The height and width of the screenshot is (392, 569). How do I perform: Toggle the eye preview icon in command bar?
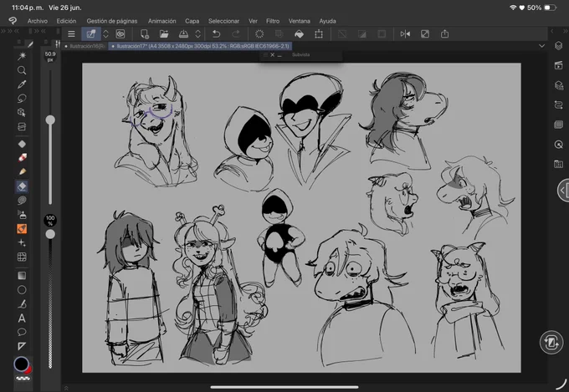(120, 34)
